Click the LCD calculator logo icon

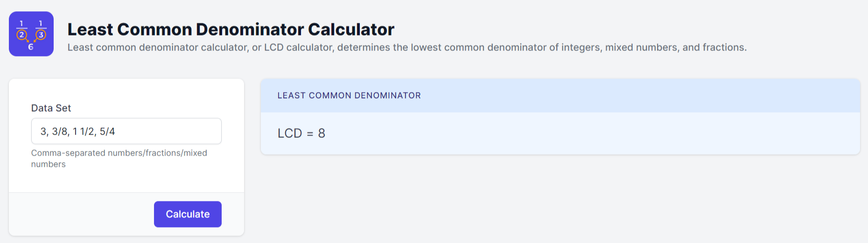pos(31,34)
